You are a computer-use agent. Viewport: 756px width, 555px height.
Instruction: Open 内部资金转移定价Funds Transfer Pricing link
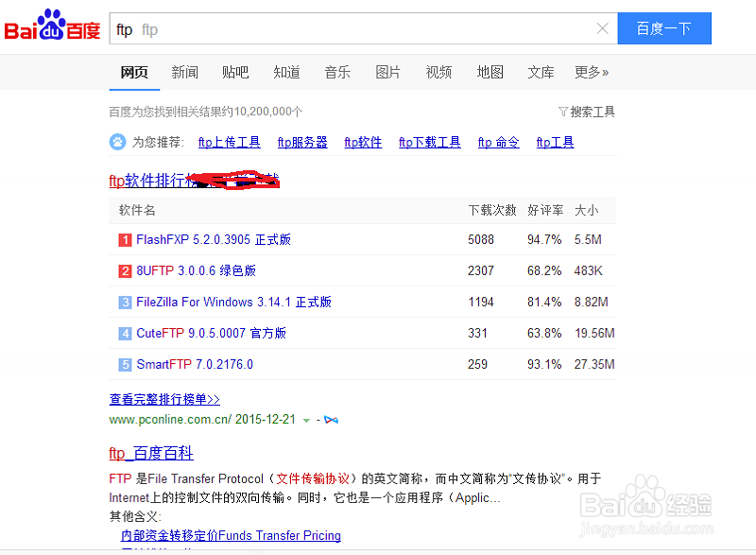point(231,535)
